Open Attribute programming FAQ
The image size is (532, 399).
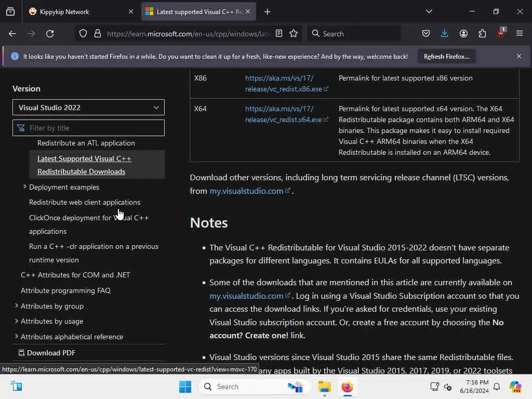pyautogui.click(x=65, y=291)
